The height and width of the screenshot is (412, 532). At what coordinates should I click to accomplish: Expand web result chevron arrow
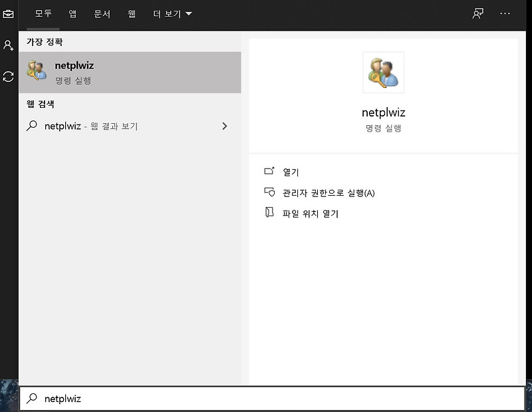click(224, 126)
